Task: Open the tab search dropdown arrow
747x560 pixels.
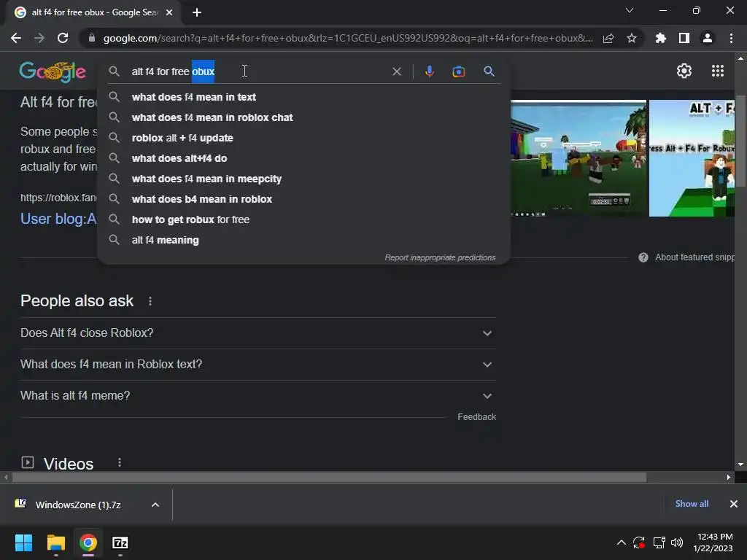Action: point(630,10)
